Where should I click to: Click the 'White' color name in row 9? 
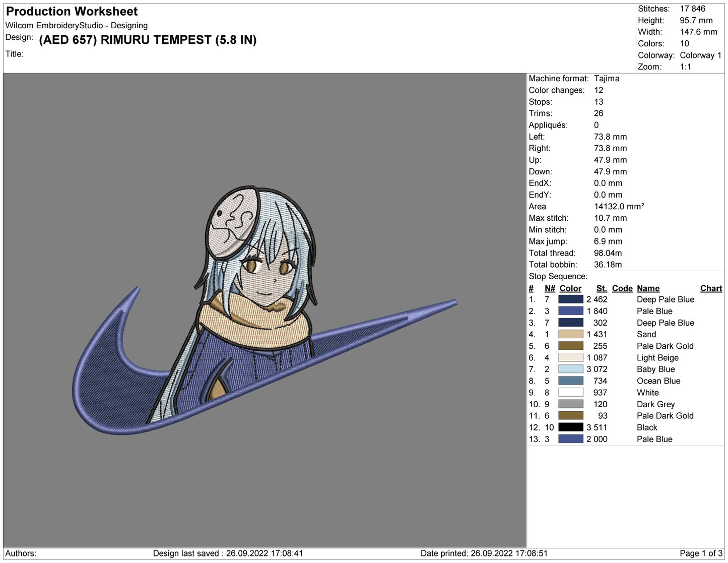tap(647, 392)
